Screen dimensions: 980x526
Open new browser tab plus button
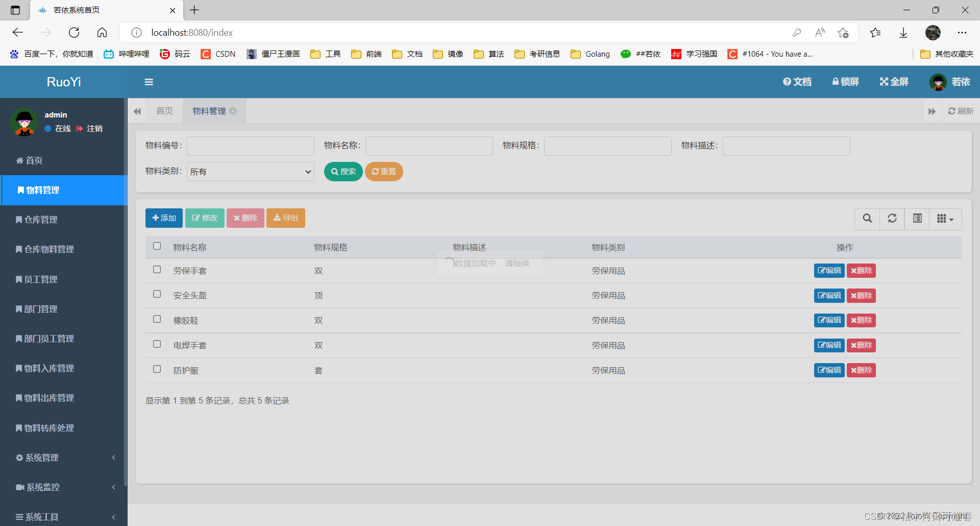[194, 10]
